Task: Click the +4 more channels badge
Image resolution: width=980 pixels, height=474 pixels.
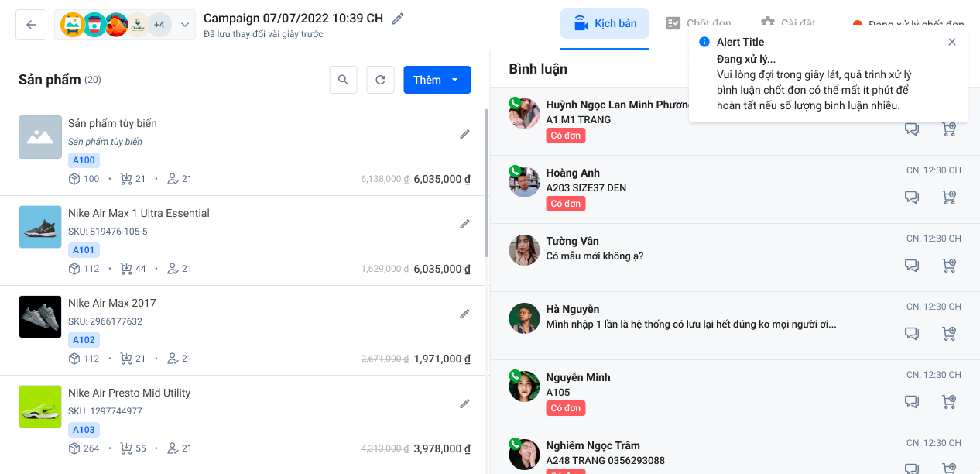Action: tap(159, 25)
